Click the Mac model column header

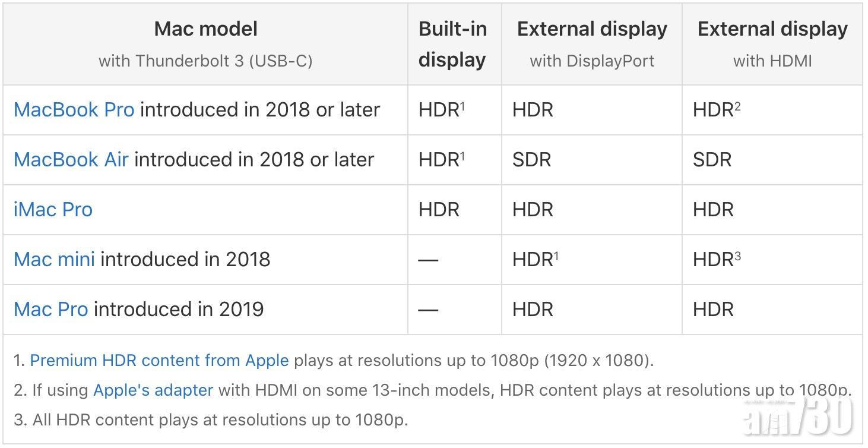pyautogui.click(x=205, y=44)
